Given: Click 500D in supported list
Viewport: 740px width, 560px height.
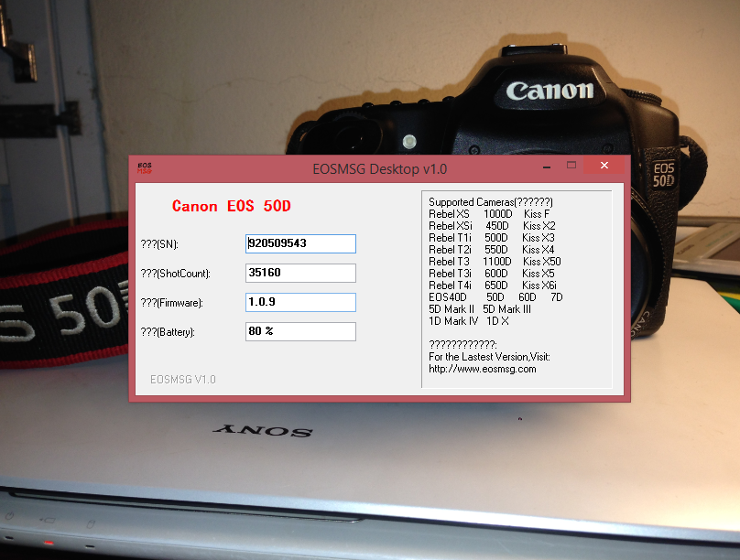Looking at the screenshot, I should (x=496, y=238).
